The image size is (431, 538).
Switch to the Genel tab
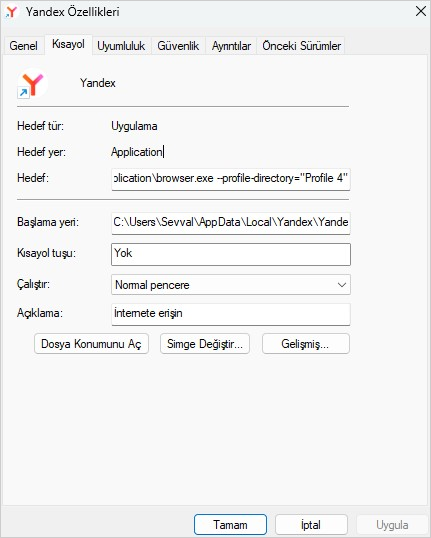tap(24, 46)
